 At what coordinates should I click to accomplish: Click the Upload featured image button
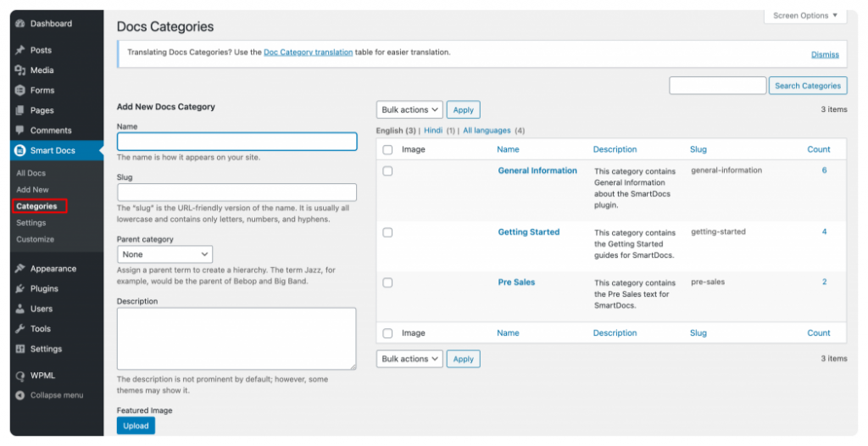pyautogui.click(x=136, y=426)
